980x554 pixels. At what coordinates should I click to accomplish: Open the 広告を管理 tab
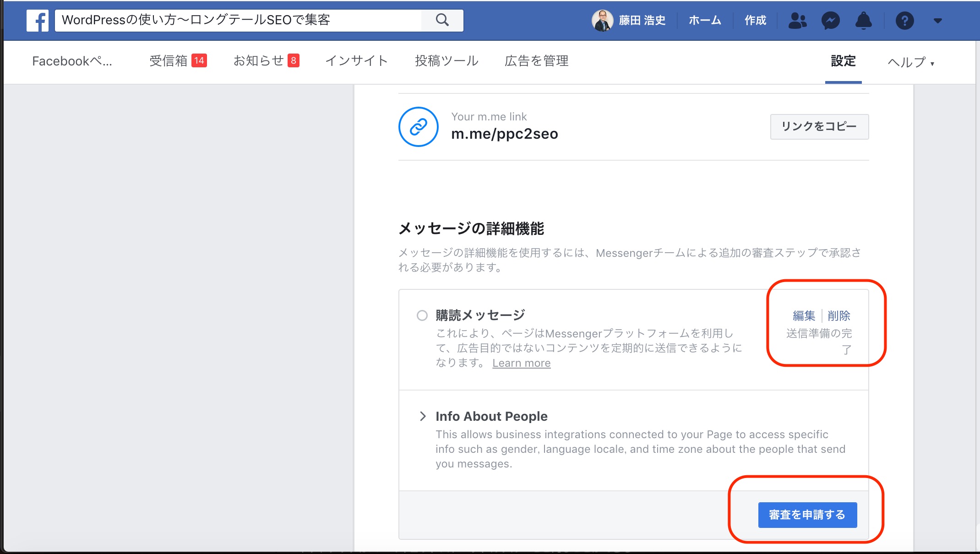point(536,61)
